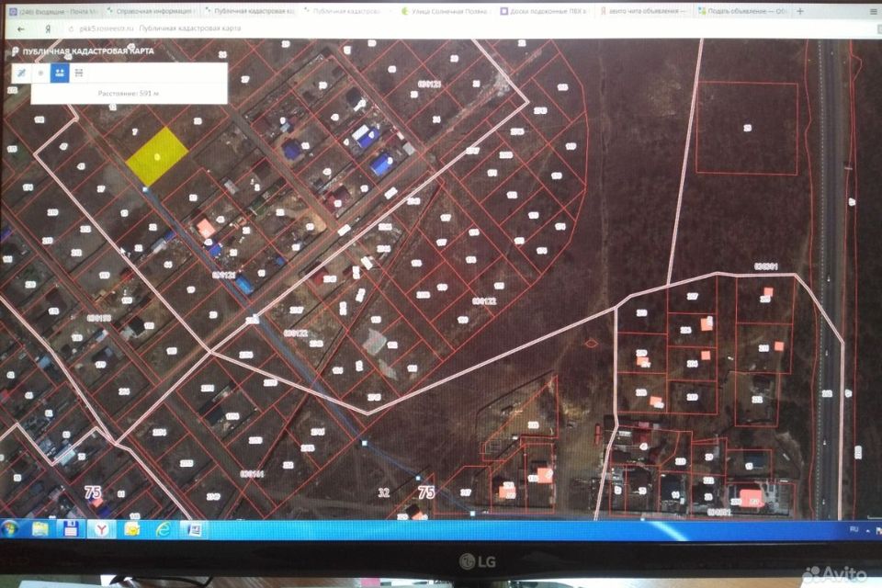Click the floppy disk taskbar icon
This screenshot has height=588, width=882.
pyautogui.click(x=71, y=528)
